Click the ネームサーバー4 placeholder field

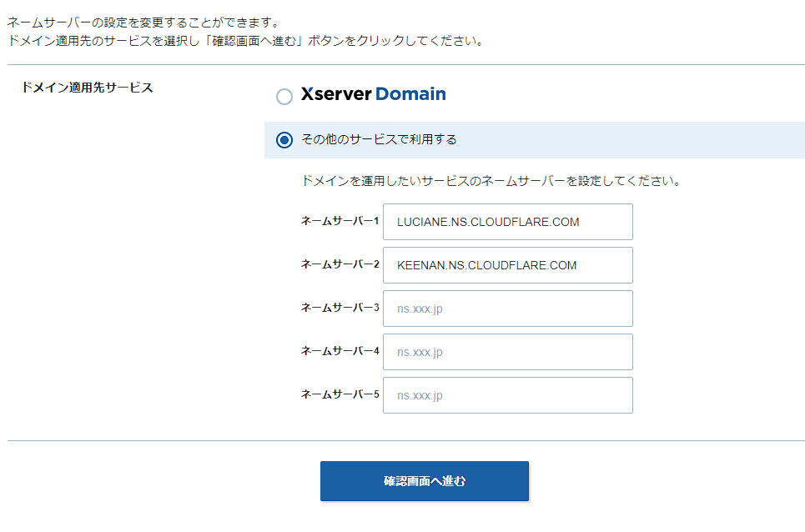(x=507, y=352)
